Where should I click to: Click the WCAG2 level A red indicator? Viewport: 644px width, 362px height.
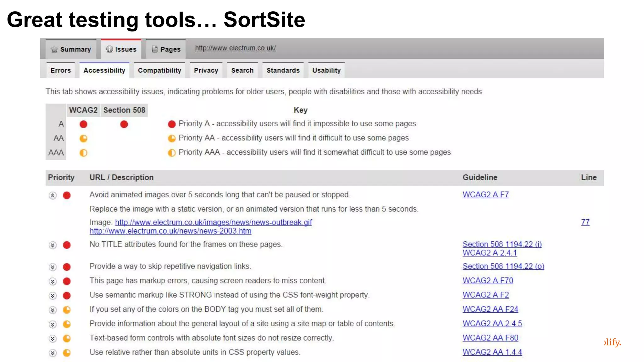83,124
